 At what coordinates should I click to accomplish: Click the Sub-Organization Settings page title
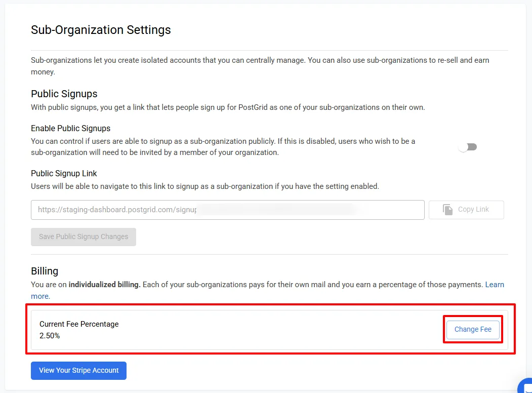[x=100, y=30]
